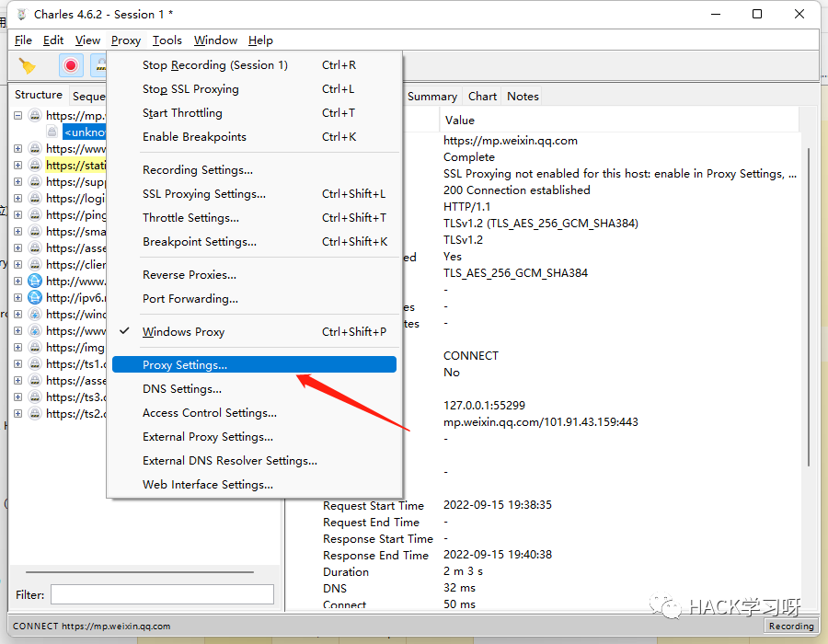Click the "CONNECT https://mp.weixin.qq.com" status text
Viewport: 828px width, 644px height.
coord(91,626)
